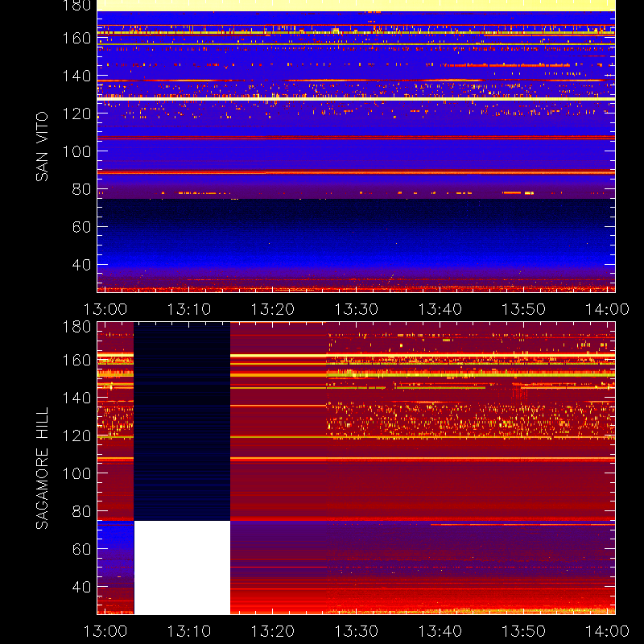Click the 120 tick label on Sagamore Hill plot
The height and width of the screenshot is (644, 644).
(x=76, y=436)
